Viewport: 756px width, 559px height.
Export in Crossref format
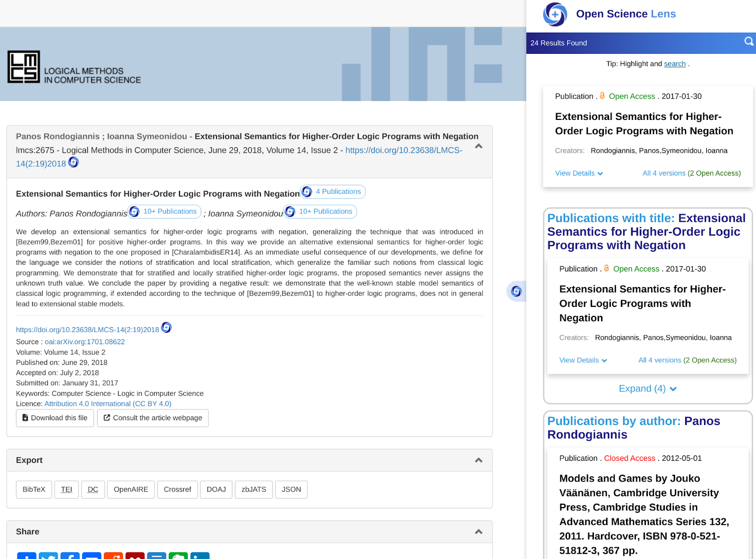(178, 490)
